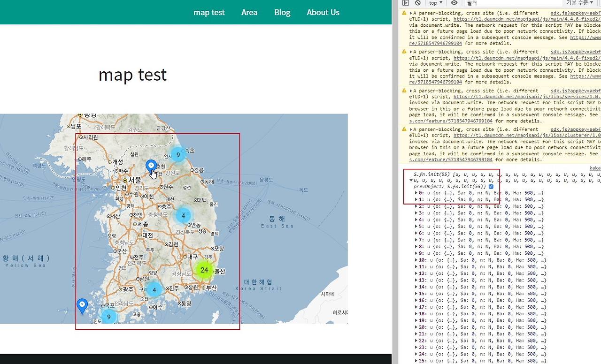Collapse the S.fn.init(55) array output
601x364 pixels.
coord(411,180)
